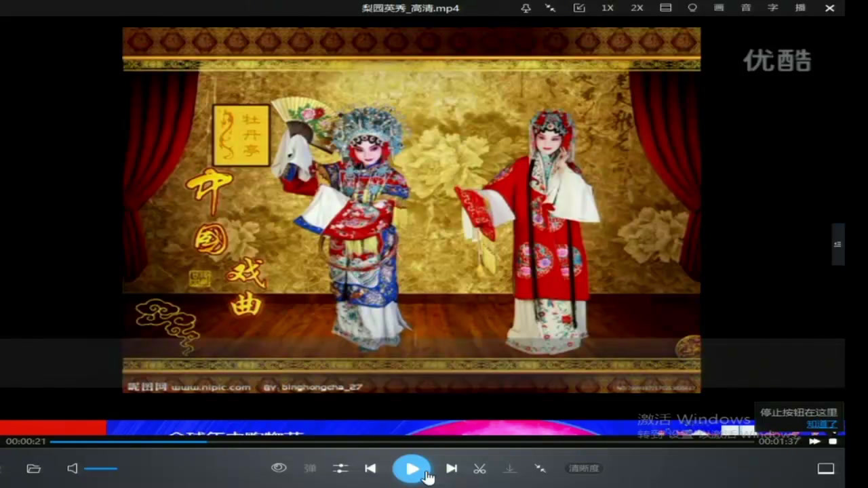Set playback window size to 2X
The image size is (868, 488).
pos(637,8)
